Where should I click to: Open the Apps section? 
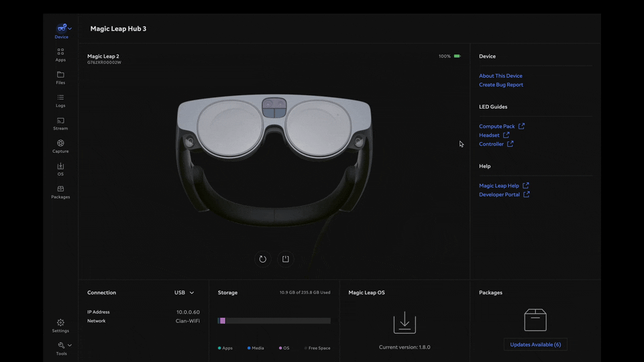pyautogui.click(x=60, y=54)
